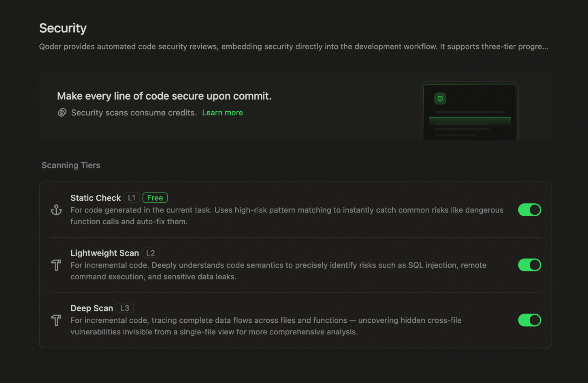Click the shield icon in the banner illustration

coord(440,98)
